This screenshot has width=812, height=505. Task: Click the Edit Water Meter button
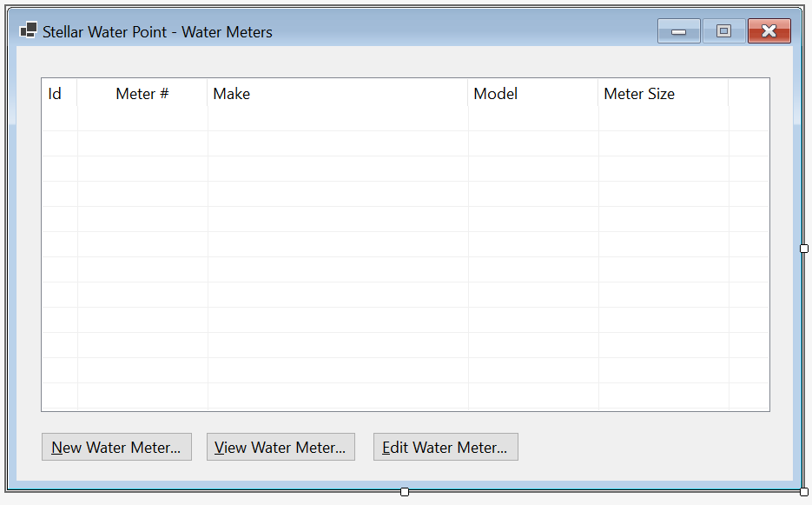(x=446, y=447)
